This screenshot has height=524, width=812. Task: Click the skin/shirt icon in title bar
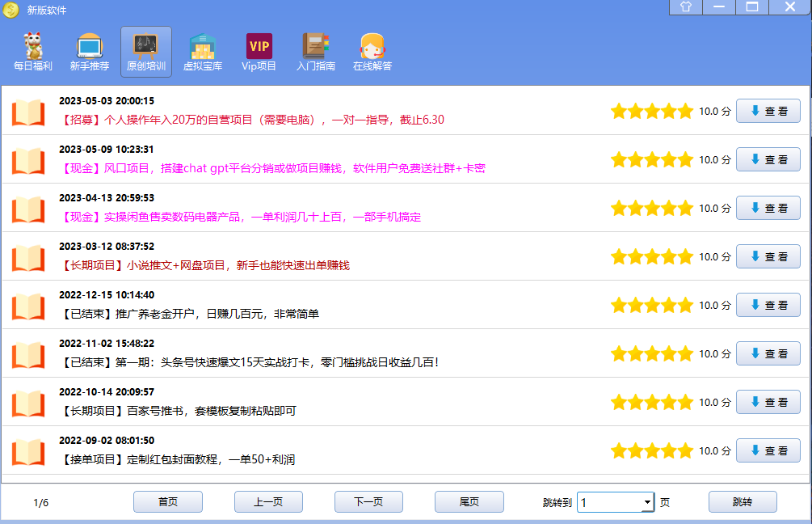click(686, 7)
